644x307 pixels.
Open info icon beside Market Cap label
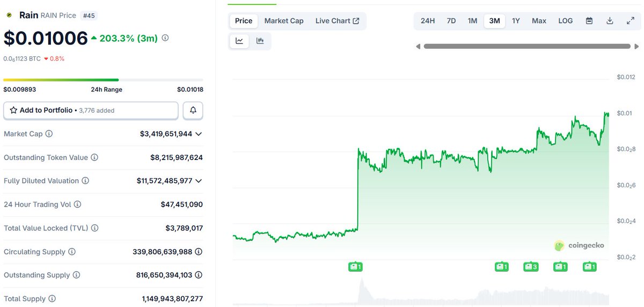pos(49,134)
